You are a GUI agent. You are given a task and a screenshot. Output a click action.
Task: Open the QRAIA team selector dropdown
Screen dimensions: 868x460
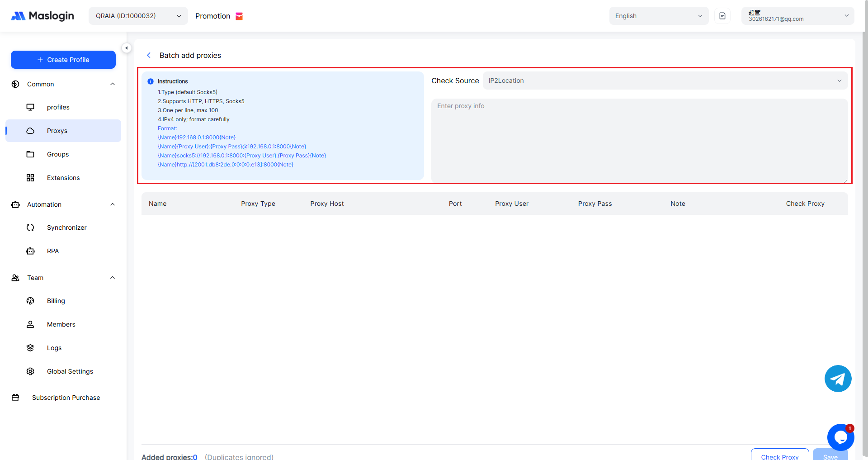point(138,16)
